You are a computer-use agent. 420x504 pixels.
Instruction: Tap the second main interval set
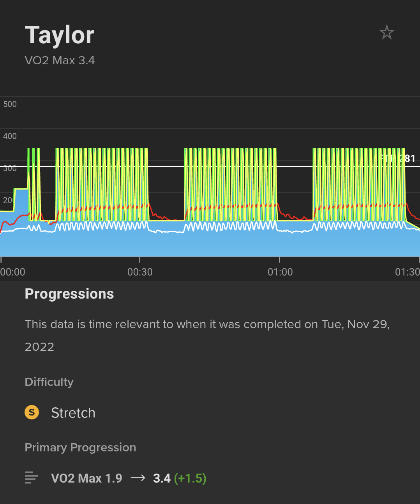coord(230,183)
